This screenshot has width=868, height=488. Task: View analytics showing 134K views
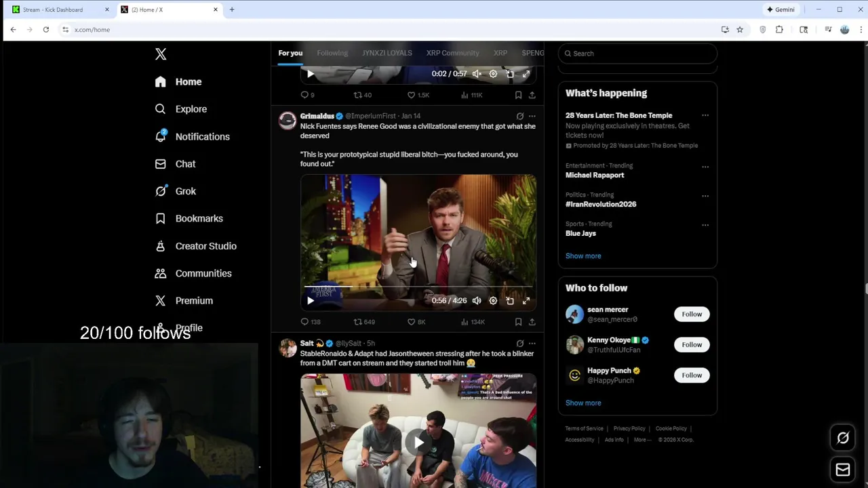pos(473,322)
